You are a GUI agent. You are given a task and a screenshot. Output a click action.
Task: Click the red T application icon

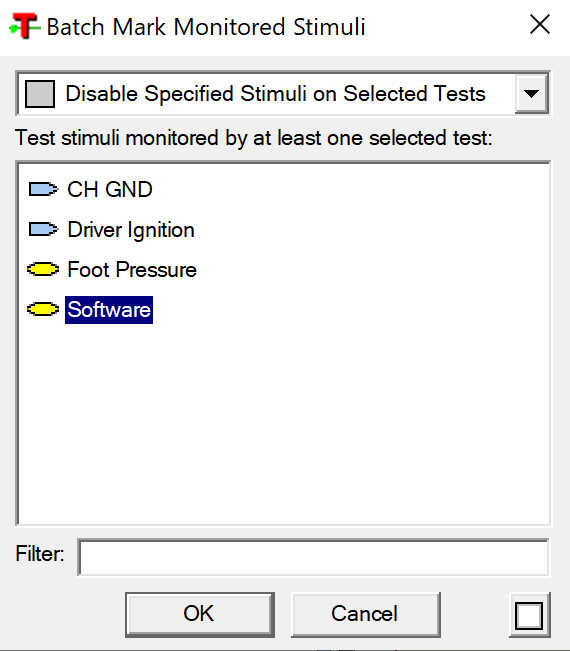tap(25, 26)
